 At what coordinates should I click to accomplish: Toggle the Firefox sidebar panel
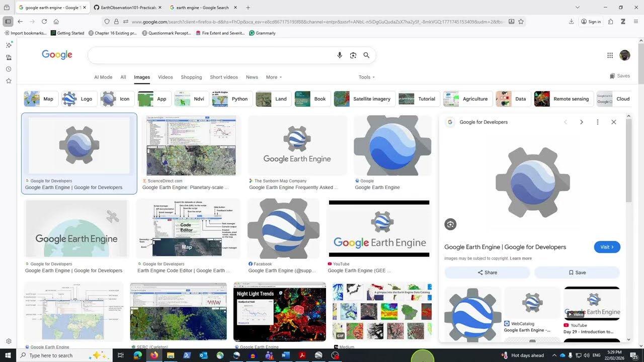pos(8,22)
